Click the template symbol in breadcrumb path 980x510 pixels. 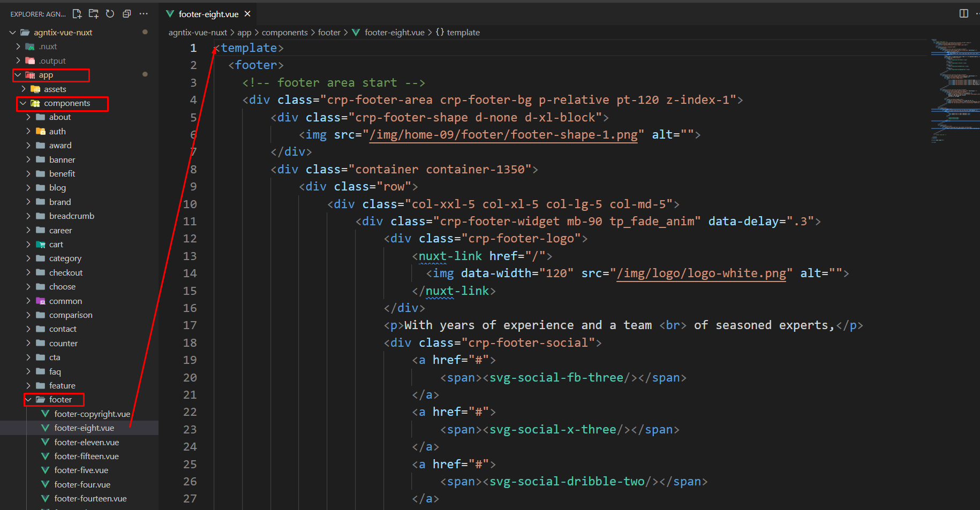coord(463,33)
